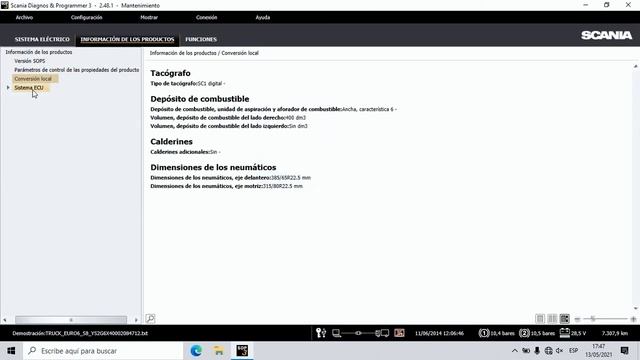Select Conversión local in the tree
Image resolution: width=640 pixels, height=360 pixels.
33,79
